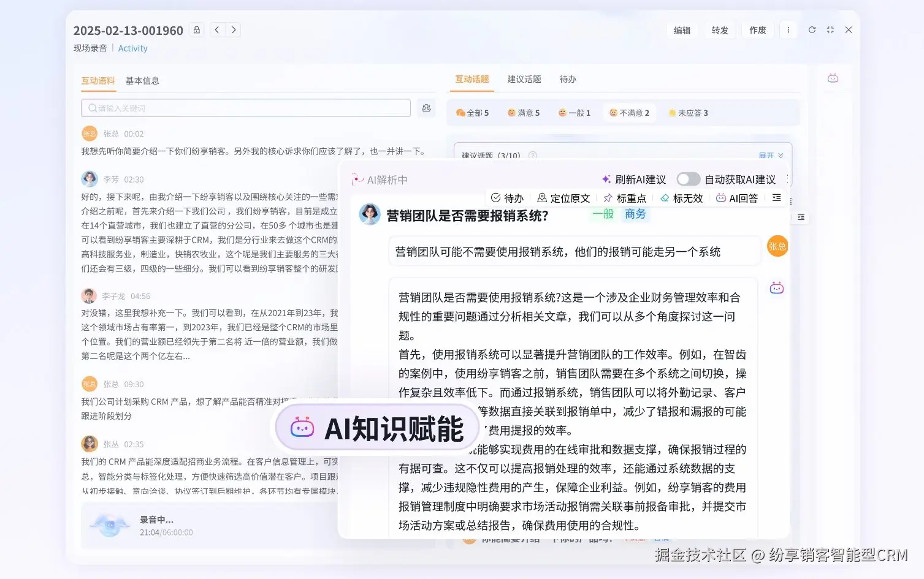Click the 转发 button
This screenshot has height=579, width=924.
pyautogui.click(x=720, y=30)
